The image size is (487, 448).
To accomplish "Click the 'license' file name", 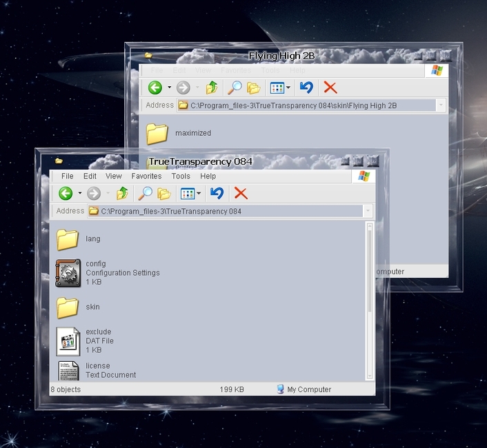I will [97, 366].
